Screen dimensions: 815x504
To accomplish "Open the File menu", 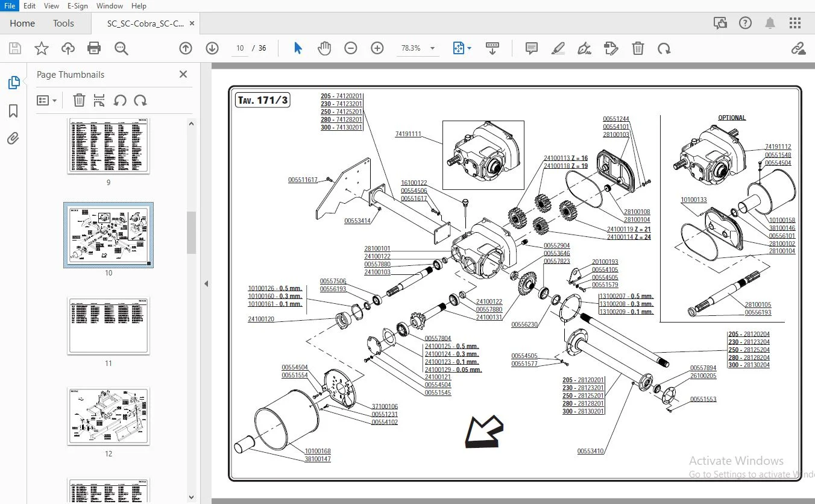I will tap(10, 5).
